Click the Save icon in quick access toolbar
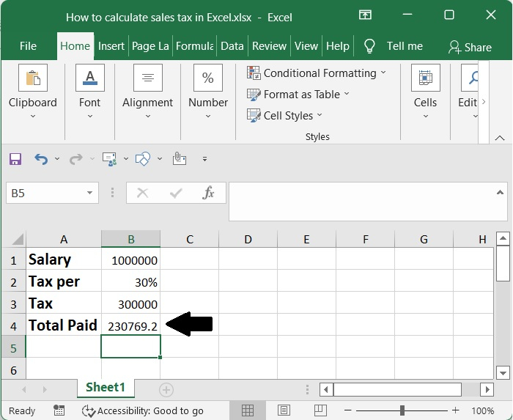 click(15, 158)
